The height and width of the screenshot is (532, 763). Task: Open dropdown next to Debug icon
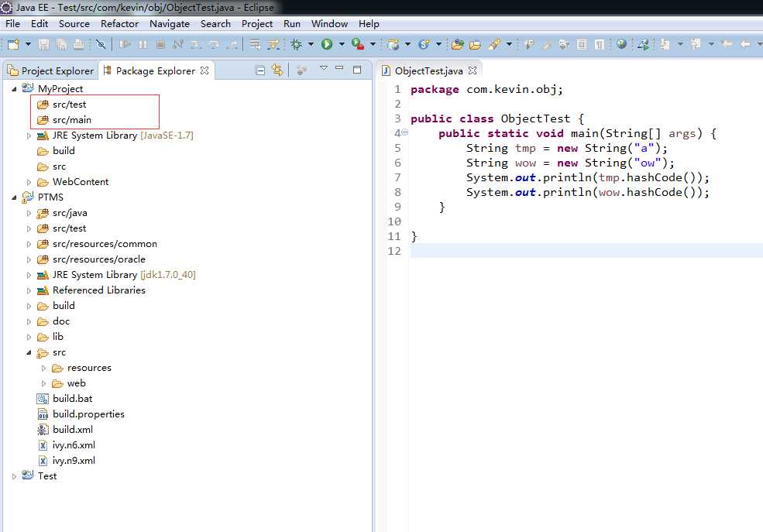(311, 45)
